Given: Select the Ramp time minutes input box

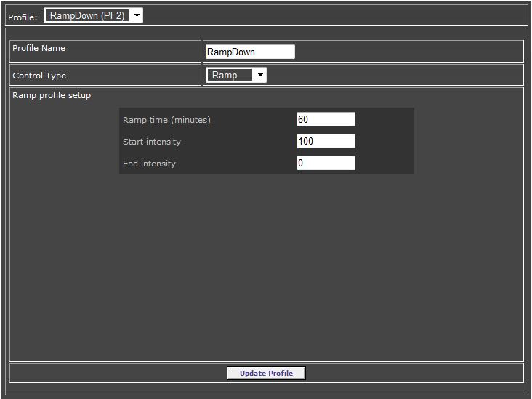Looking at the screenshot, I should (326, 119).
